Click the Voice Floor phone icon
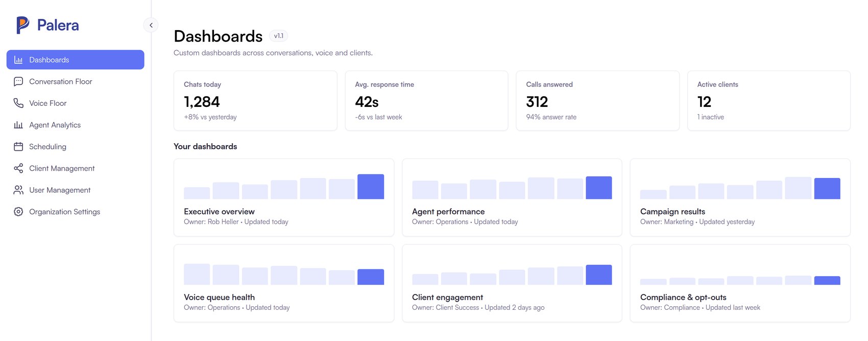 (18, 103)
